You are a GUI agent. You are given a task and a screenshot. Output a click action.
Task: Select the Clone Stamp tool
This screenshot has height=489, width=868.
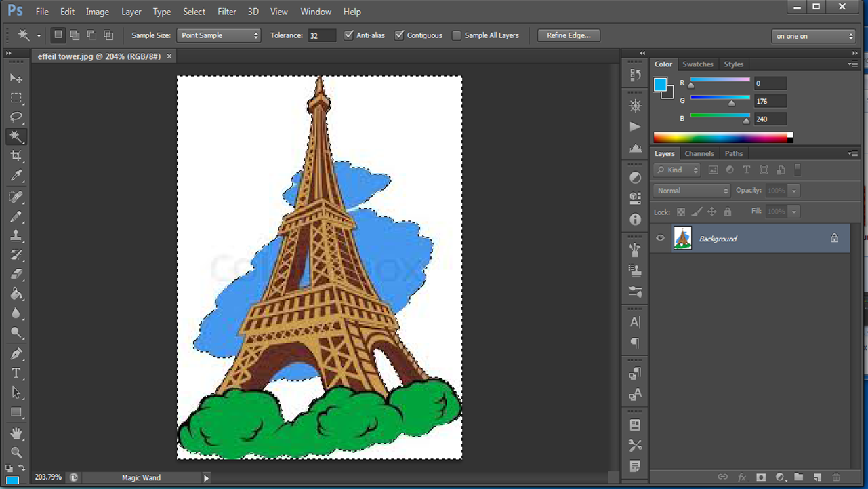click(x=16, y=235)
